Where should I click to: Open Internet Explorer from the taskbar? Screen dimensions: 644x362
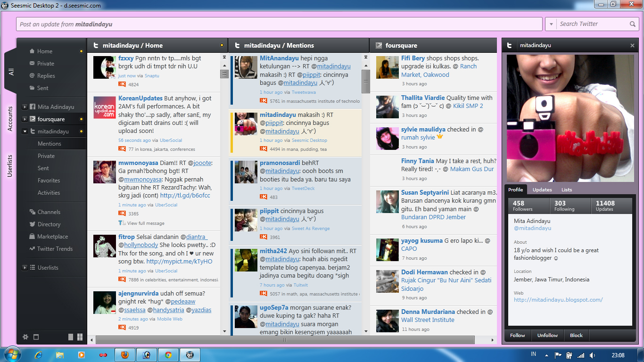coord(38,354)
